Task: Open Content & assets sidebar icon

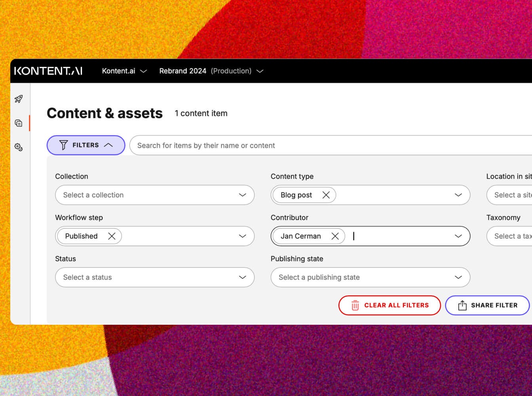Action: (x=19, y=123)
